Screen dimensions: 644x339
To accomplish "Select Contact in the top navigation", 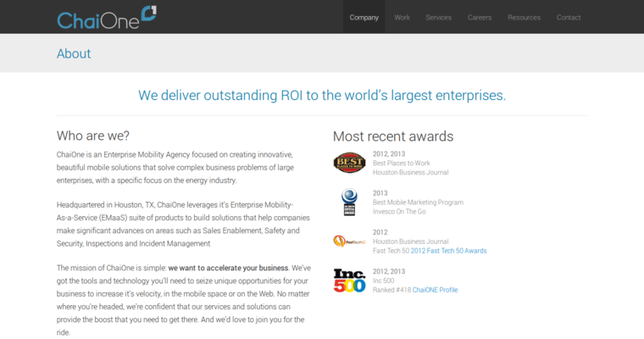I will (569, 17).
